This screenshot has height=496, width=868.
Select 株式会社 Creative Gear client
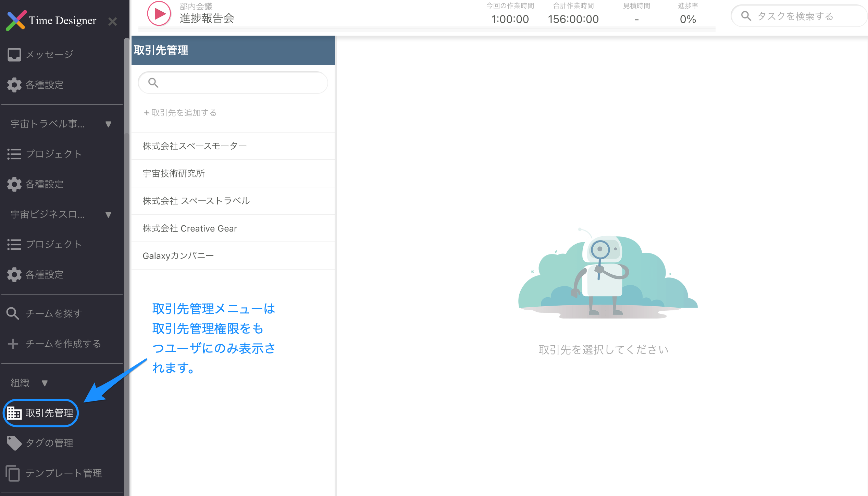(x=190, y=228)
